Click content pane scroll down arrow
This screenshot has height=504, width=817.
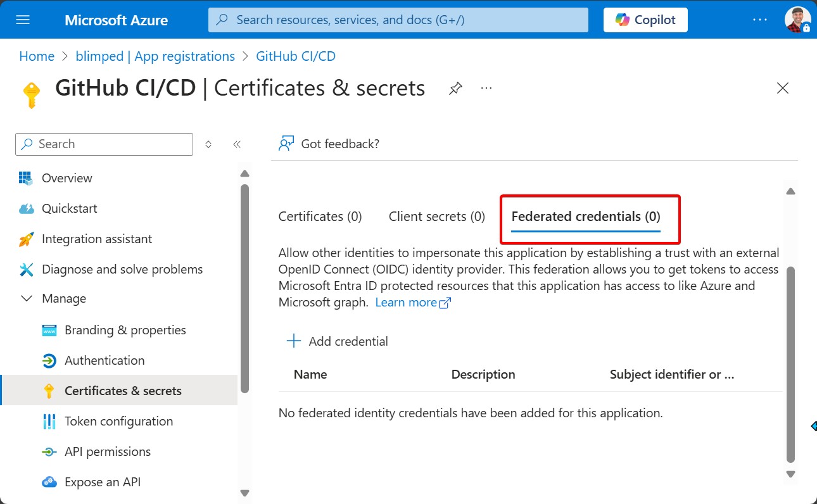[790, 474]
